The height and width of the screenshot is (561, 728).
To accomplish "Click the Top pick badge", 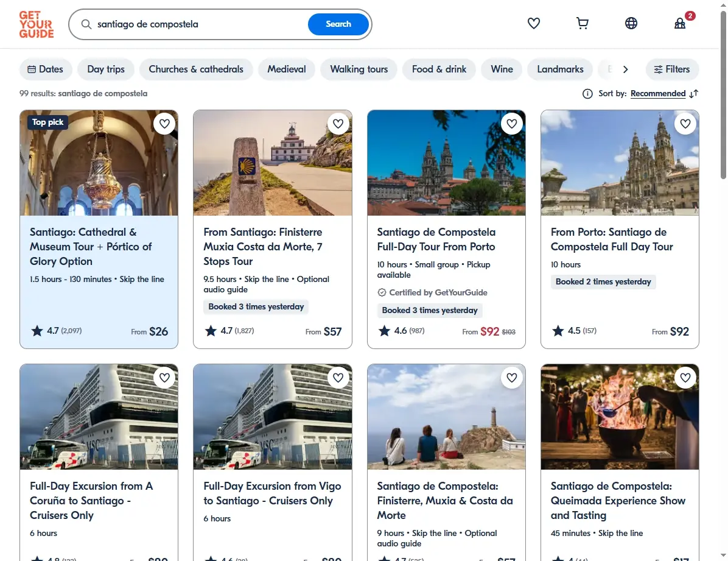I will point(48,122).
